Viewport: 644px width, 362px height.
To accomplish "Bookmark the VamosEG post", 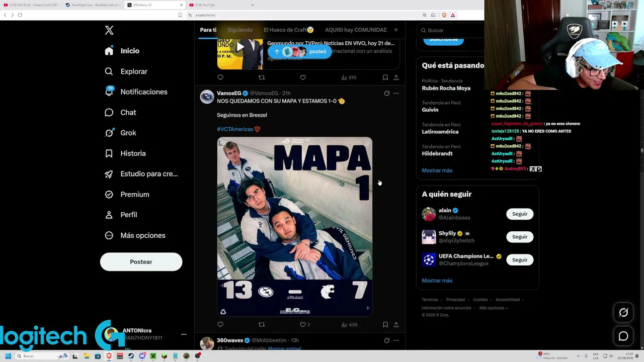I will pos(385,325).
